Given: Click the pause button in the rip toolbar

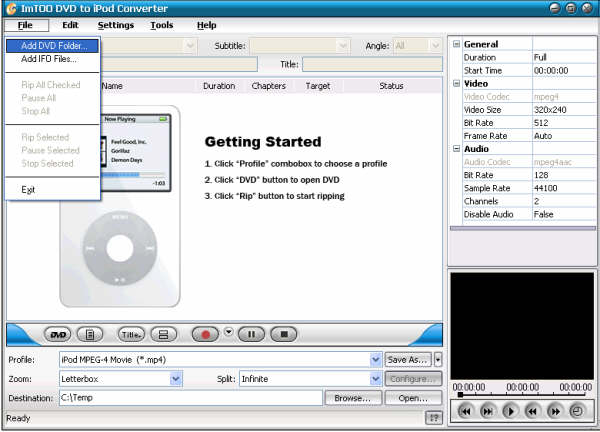Looking at the screenshot, I should (x=251, y=334).
